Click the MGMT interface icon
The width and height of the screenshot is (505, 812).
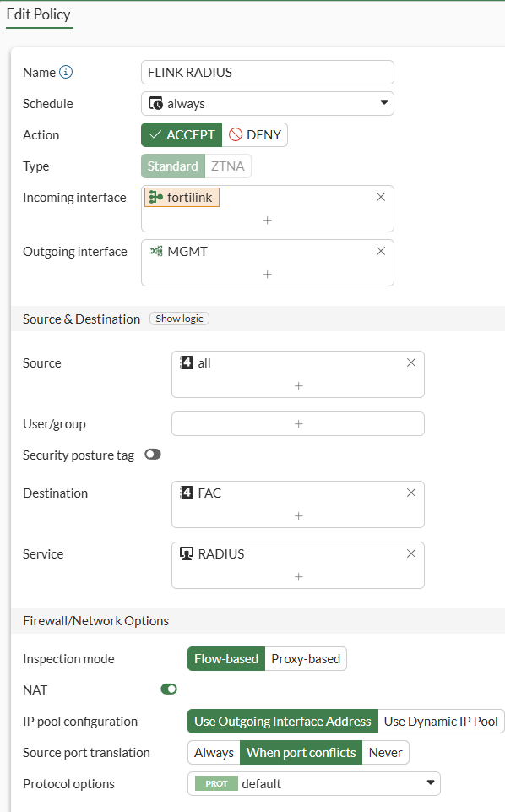pos(155,251)
